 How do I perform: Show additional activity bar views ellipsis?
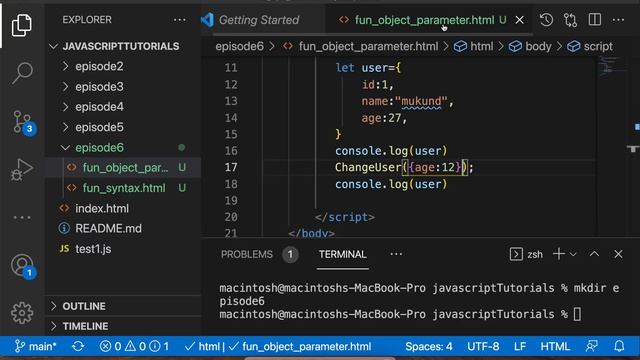coord(22,218)
